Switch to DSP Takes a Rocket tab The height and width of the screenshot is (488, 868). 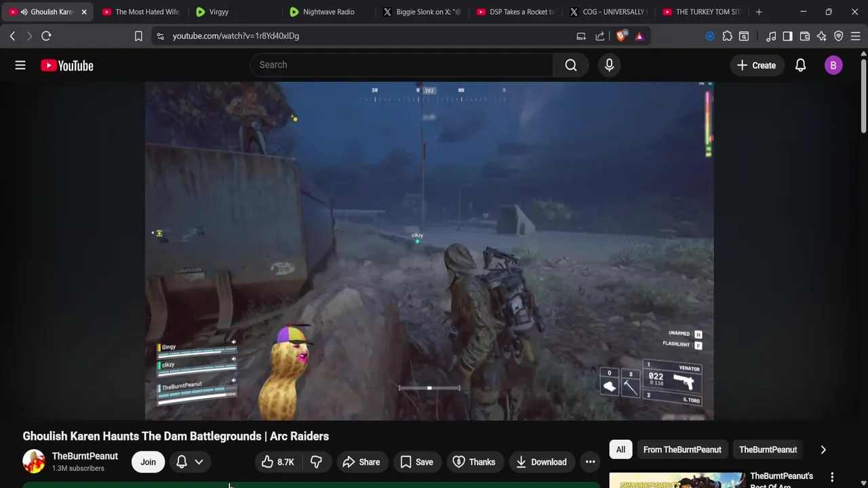tap(515, 12)
